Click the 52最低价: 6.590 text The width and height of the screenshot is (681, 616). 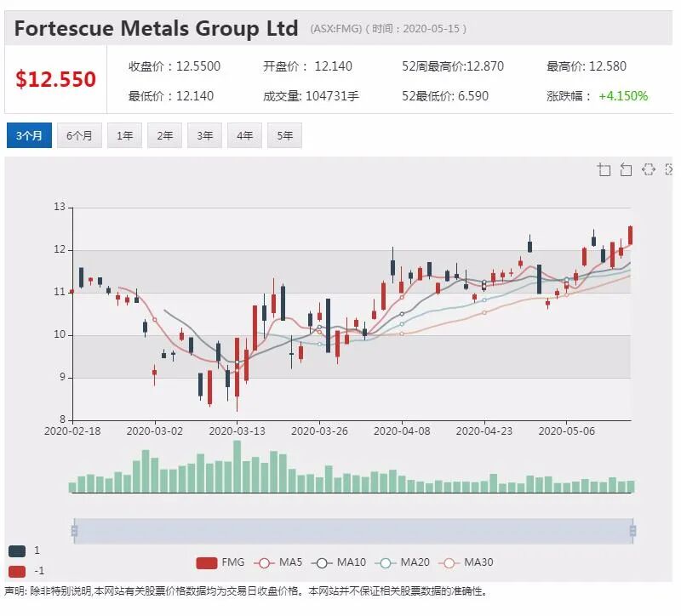point(445,96)
